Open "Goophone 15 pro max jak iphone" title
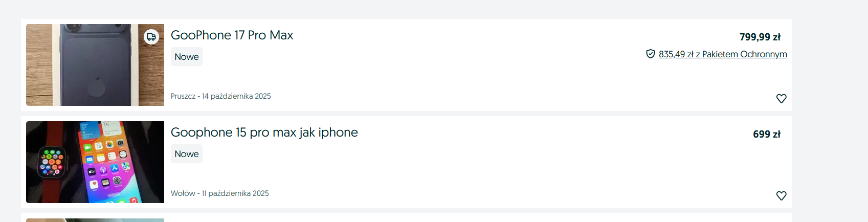 click(x=264, y=132)
